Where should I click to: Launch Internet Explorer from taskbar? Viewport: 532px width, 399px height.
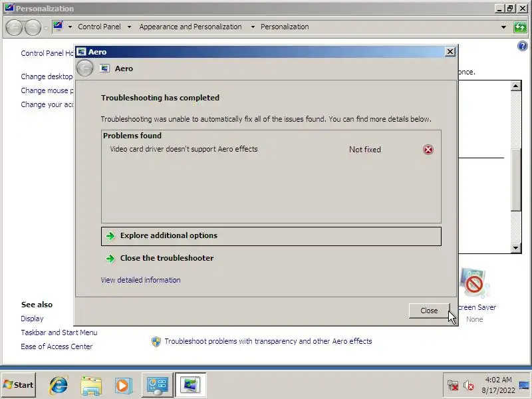click(x=59, y=385)
